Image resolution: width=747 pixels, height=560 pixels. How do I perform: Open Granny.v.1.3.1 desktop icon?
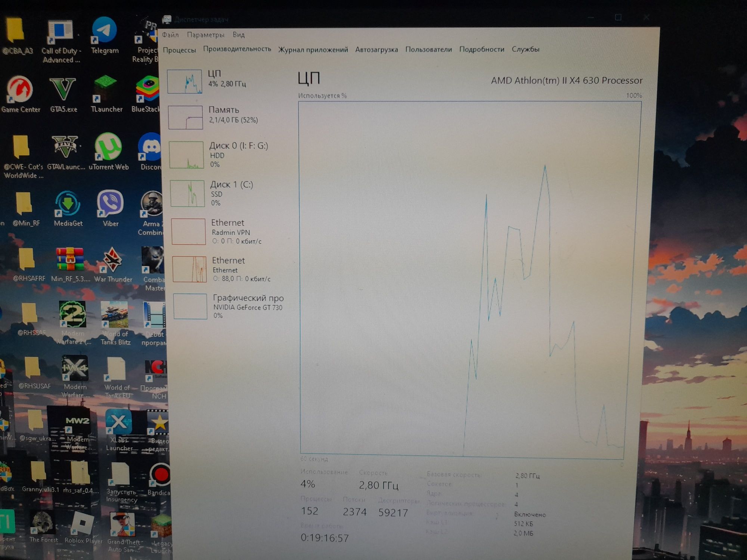click(x=40, y=477)
